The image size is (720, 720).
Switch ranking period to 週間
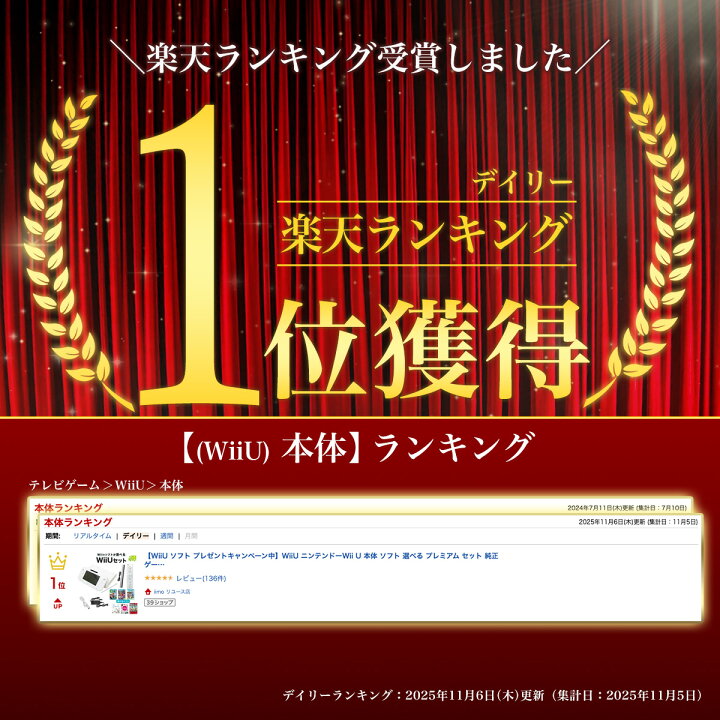(x=166, y=536)
